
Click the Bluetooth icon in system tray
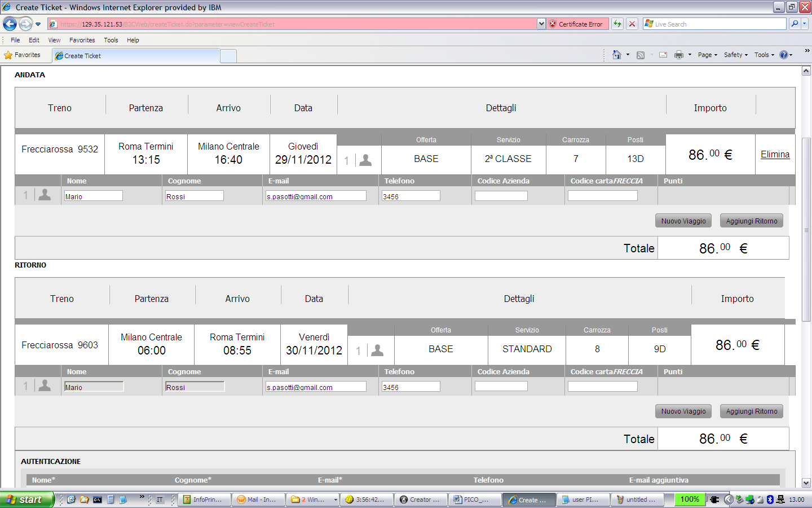click(x=770, y=500)
